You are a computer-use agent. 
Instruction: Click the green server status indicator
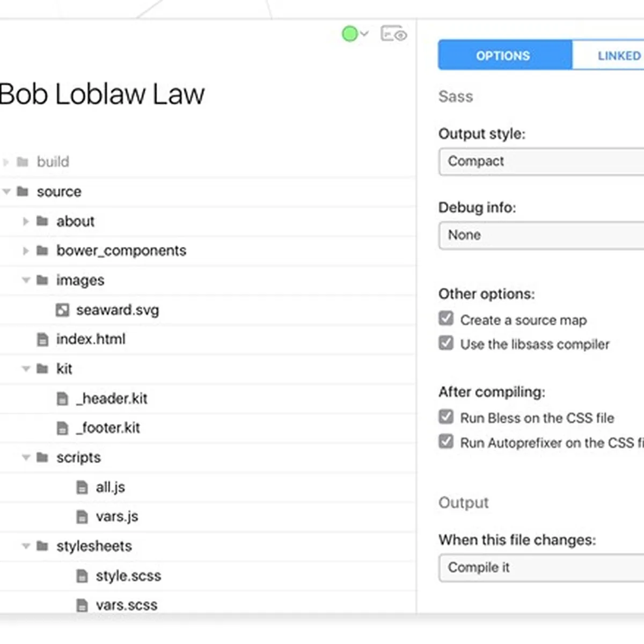[x=350, y=34]
